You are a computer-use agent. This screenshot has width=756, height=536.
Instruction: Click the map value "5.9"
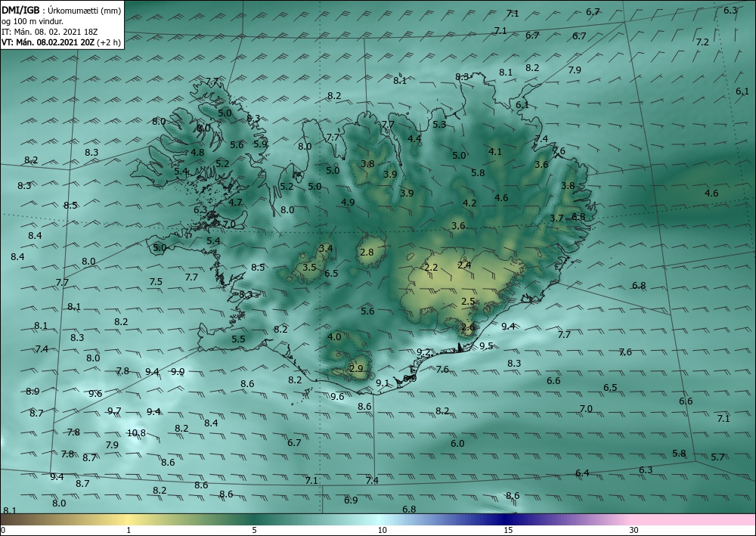260,144
